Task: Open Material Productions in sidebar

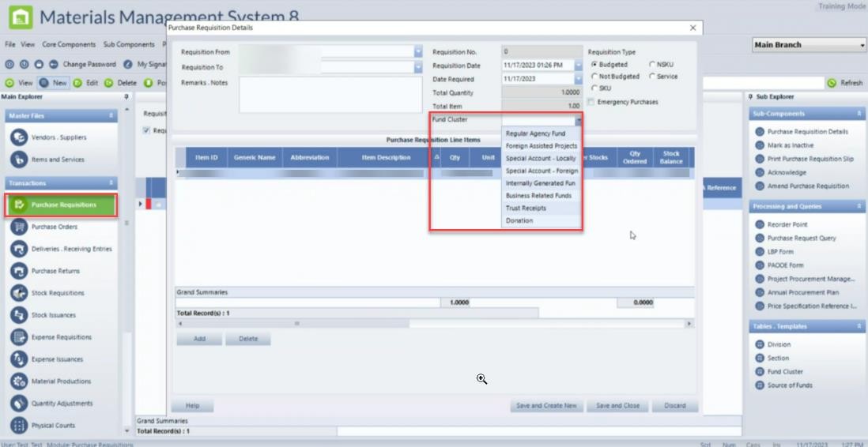Action: click(61, 381)
